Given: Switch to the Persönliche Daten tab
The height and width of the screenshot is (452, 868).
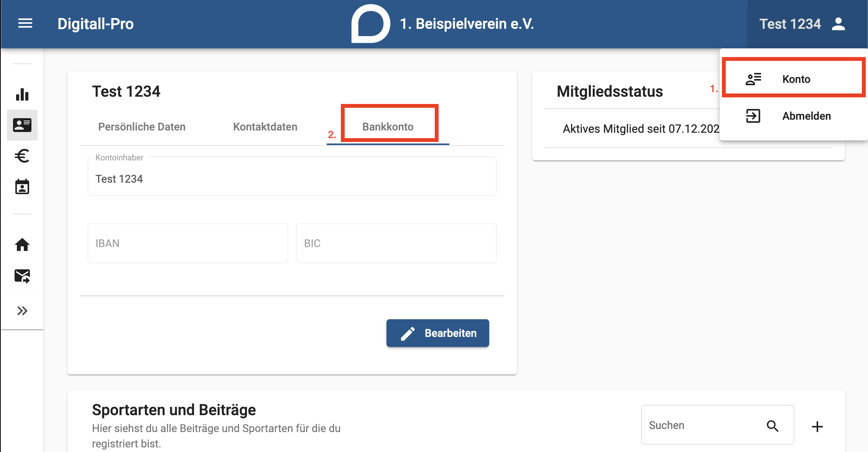Looking at the screenshot, I should click(142, 127).
